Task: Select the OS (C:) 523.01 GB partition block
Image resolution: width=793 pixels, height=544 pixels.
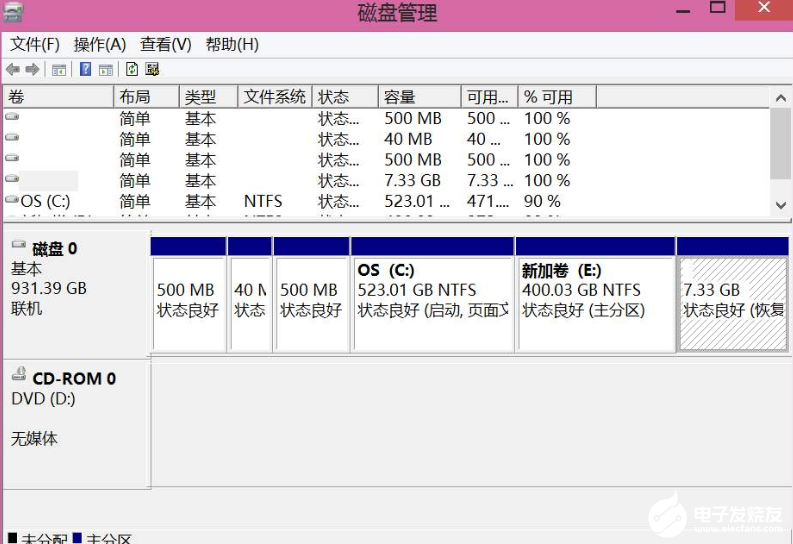Action: click(432, 294)
